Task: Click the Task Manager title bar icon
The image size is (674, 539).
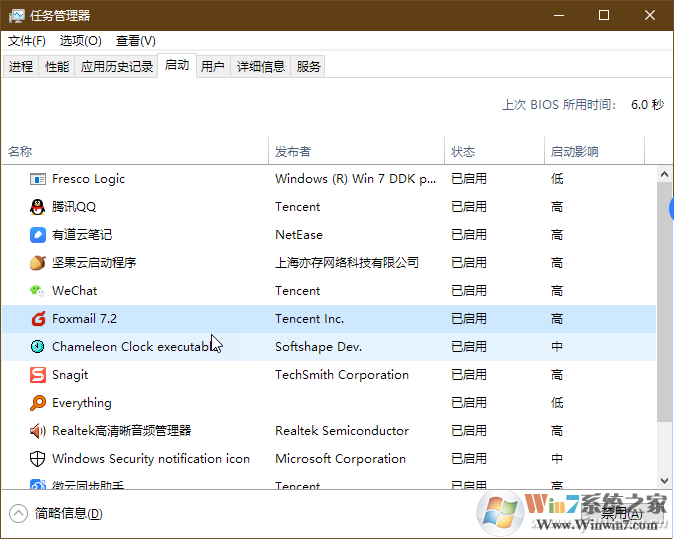Action: tap(17, 16)
